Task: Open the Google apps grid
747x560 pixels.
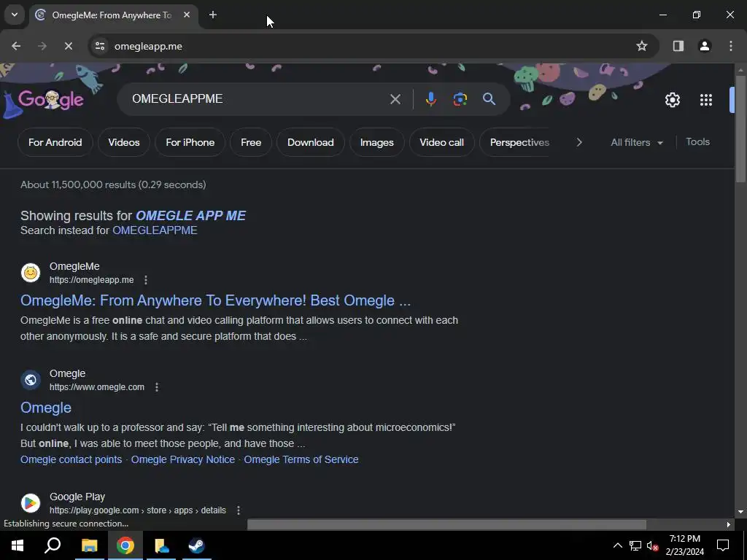Action: tap(706, 100)
